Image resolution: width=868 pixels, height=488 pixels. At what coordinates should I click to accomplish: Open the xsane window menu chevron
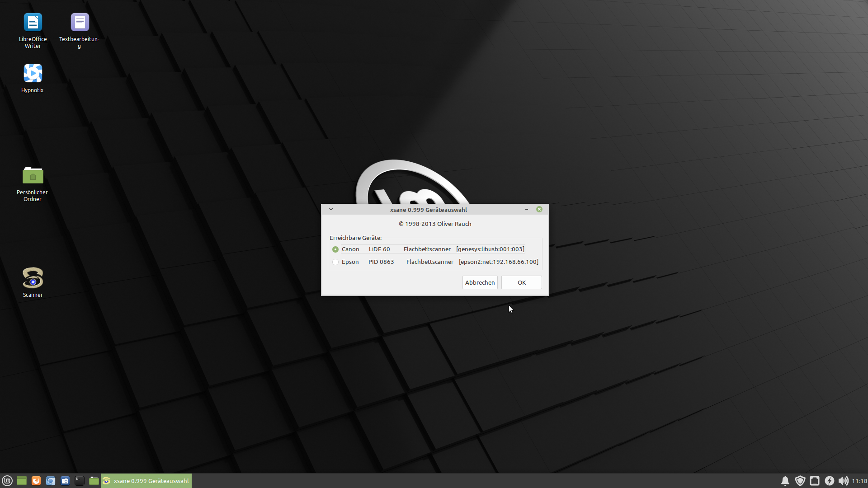pos(331,209)
